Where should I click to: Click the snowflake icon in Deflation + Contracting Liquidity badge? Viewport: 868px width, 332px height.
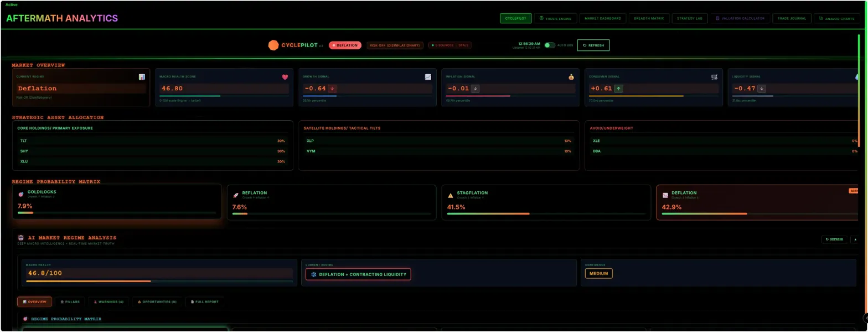(x=313, y=274)
